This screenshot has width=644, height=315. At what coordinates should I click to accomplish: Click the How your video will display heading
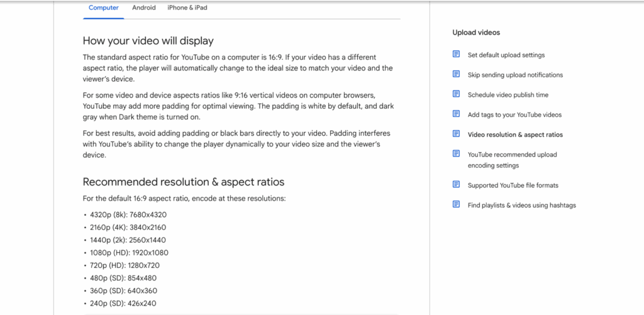pyautogui.click(x=148, y=41)
